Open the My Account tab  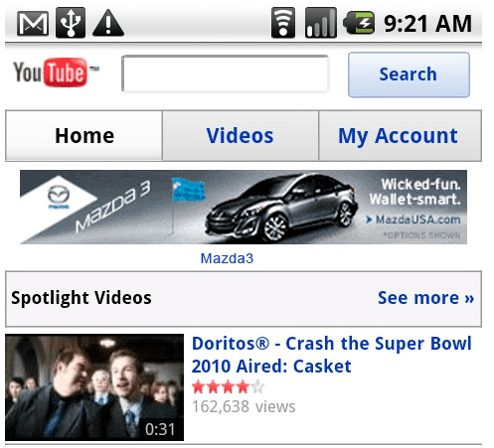point(400,136)
